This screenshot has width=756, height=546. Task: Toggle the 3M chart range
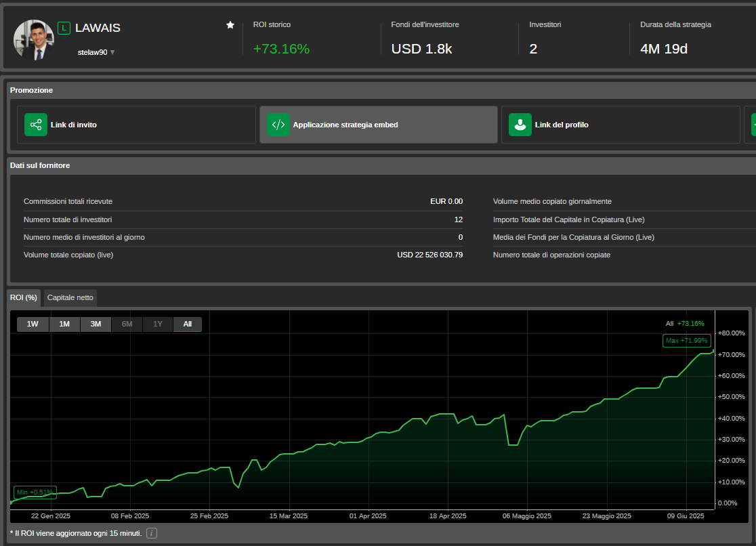coord(96,324)
